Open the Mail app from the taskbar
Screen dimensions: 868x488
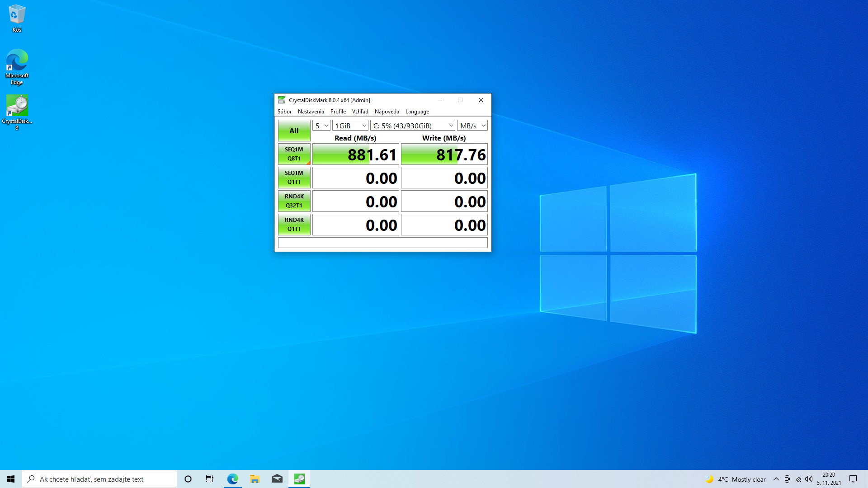point(277,479)
